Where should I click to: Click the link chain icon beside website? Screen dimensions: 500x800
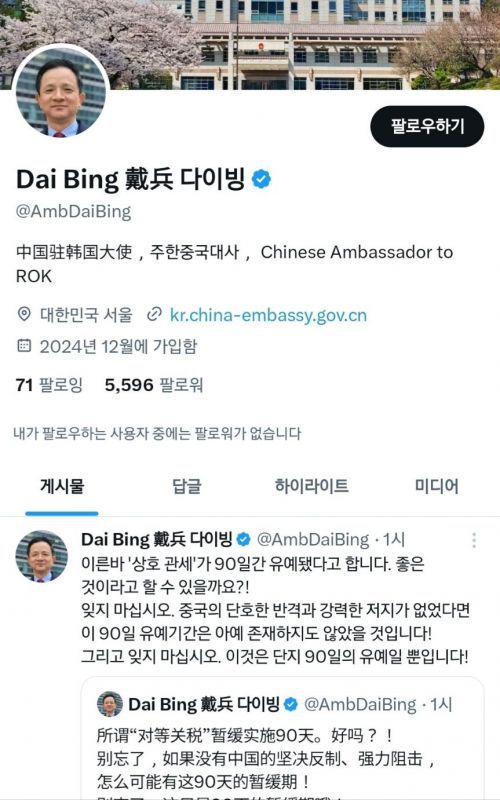154,314
